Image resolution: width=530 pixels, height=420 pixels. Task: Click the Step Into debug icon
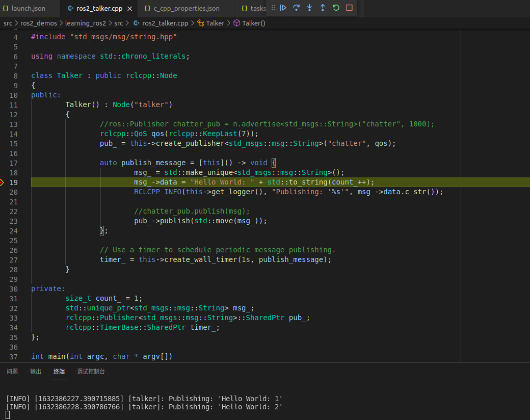tap(309, 8)
